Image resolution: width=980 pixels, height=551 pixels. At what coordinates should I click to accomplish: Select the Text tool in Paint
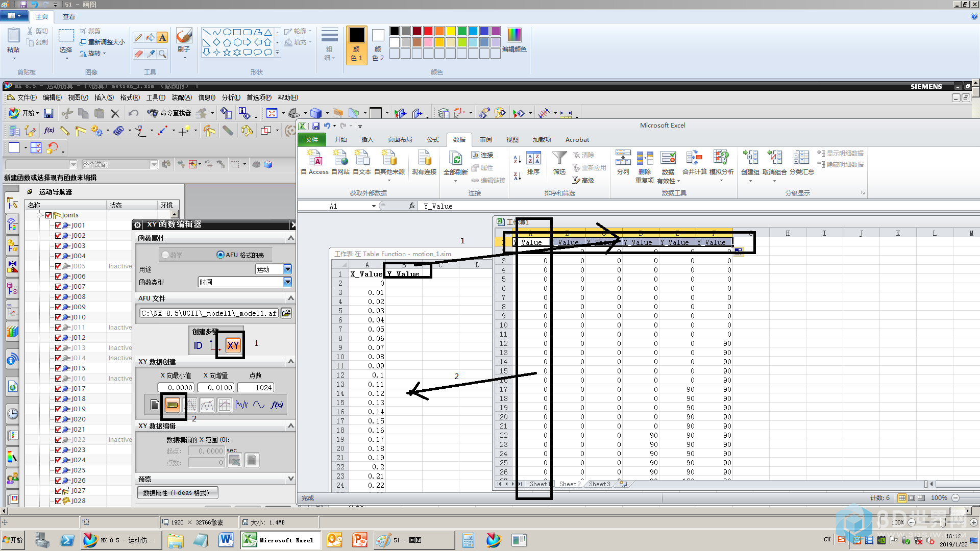click(x=162, y=37)
